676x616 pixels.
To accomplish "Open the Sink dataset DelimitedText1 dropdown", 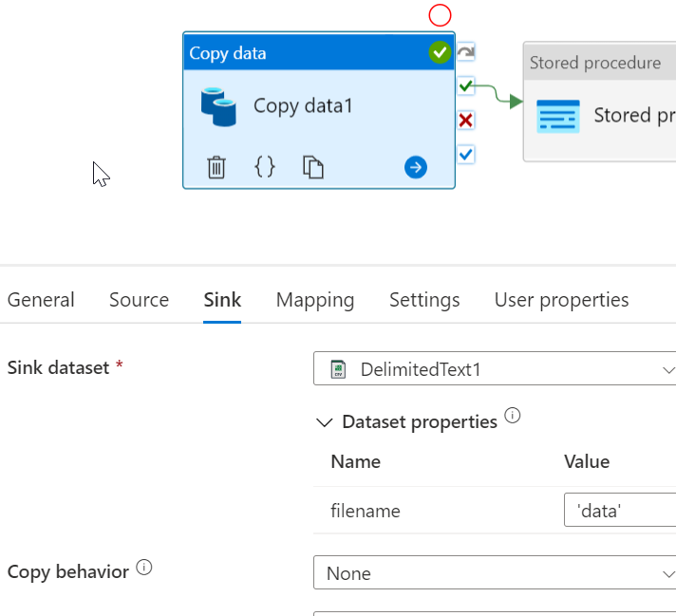I will tap(495, 368).
